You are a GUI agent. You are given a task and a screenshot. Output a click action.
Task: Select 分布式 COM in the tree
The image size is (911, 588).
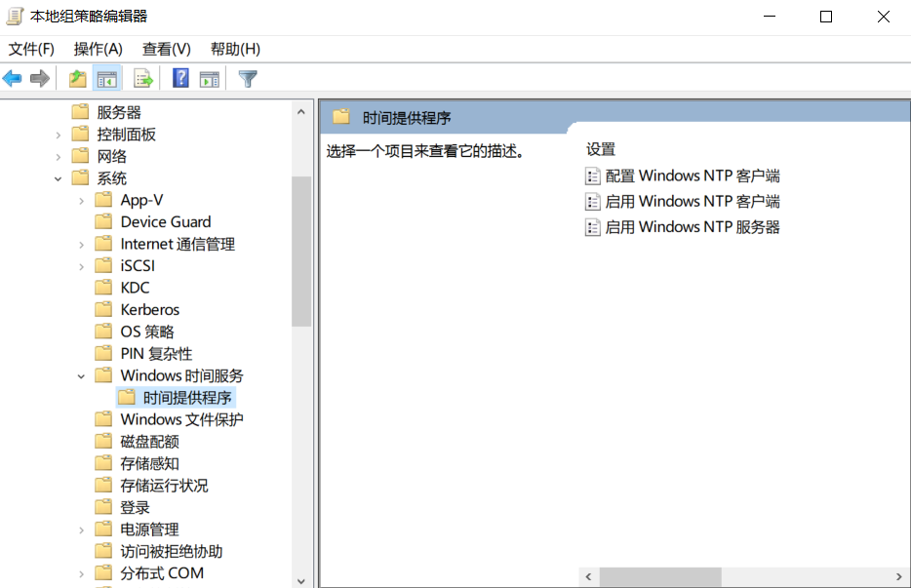pyautogui.click(x=162, y=573)
